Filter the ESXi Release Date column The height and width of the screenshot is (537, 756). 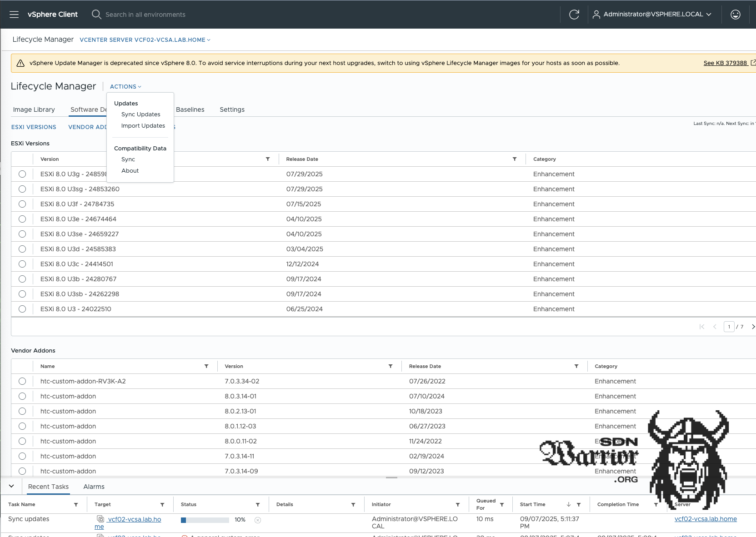[515, 159]
